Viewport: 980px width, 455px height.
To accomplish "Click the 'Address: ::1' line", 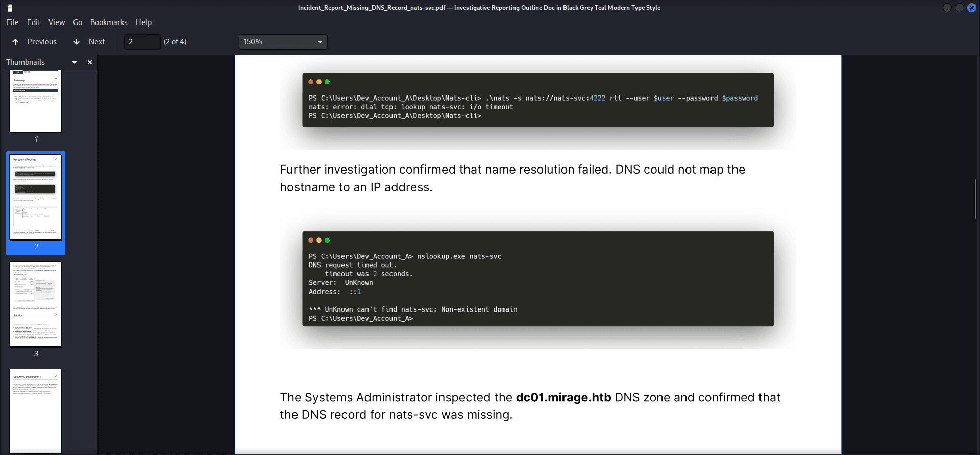I will [335, 292].
